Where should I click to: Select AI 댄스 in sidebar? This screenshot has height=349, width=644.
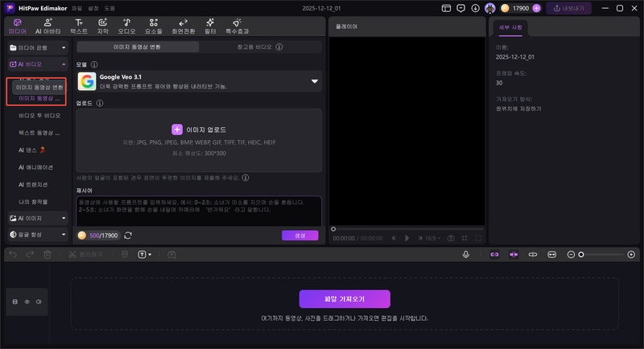coord(31,150)
